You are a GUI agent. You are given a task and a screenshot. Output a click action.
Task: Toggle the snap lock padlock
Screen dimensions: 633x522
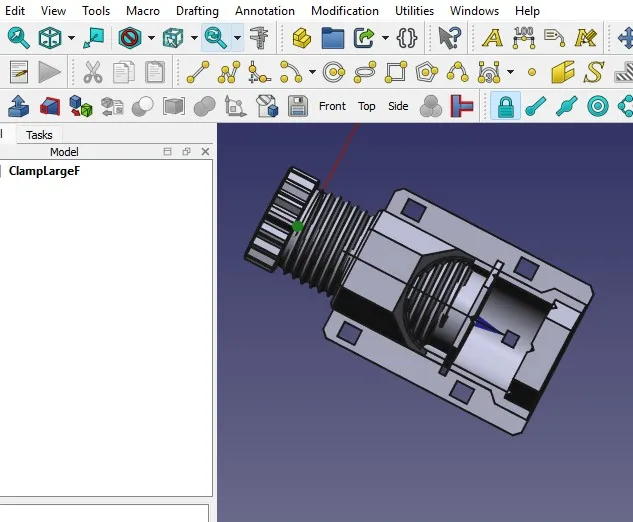[x=505, y=106]
